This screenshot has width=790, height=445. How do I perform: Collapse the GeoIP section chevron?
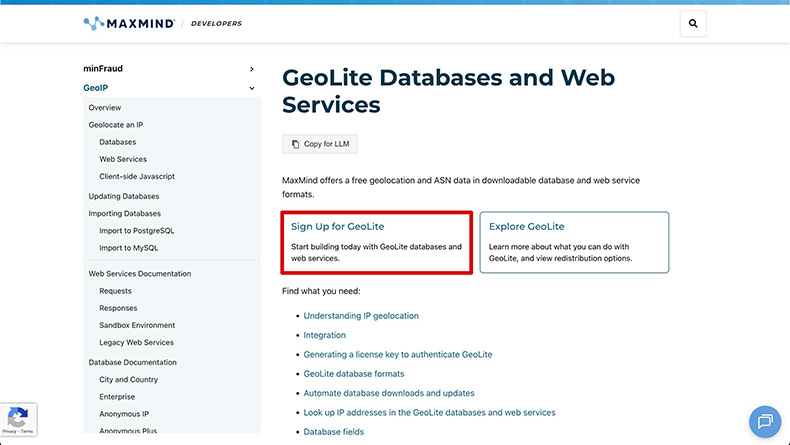pyautogui.click(x=252, y=88)
